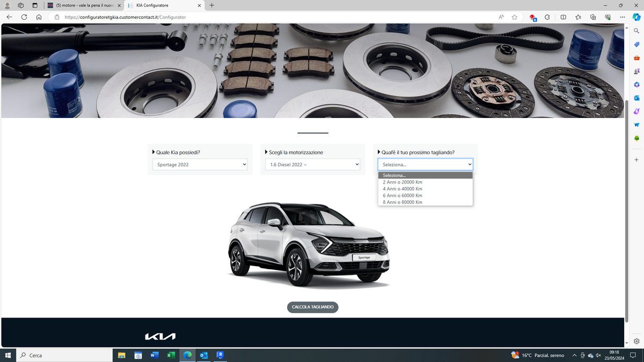Open the tab actions menu icon

(x=35, y=5)
